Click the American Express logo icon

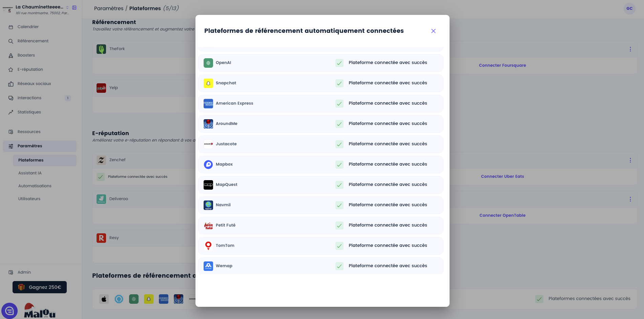pos(208,104)
